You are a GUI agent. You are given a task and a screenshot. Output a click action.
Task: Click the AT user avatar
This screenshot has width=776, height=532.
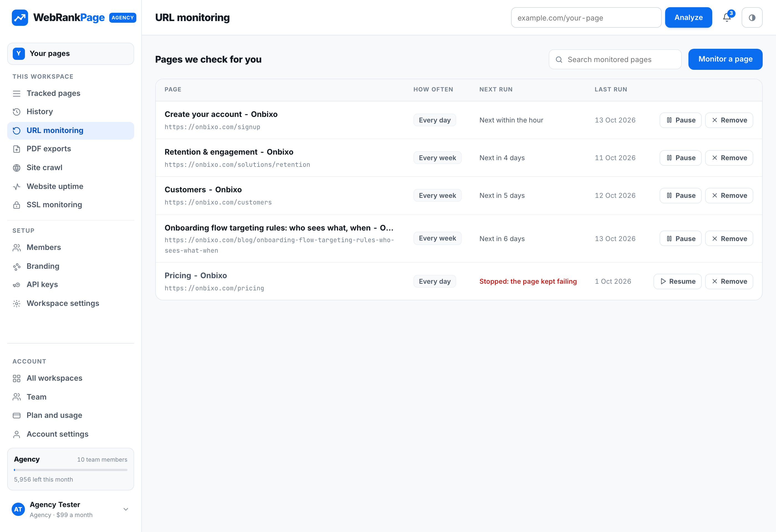[18, 509]
